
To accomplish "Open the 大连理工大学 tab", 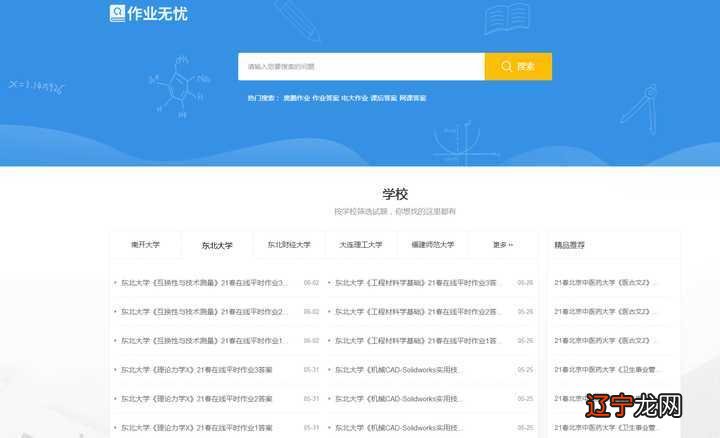I will pyautogui.click(x=361, y=245).
